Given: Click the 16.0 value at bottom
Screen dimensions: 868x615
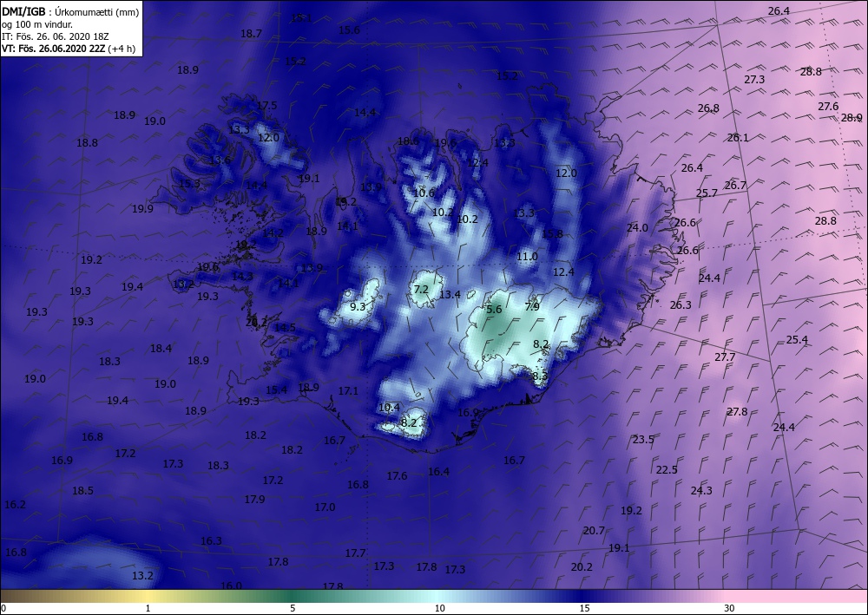Looking at the screenshot, I should tap(231, 586).
